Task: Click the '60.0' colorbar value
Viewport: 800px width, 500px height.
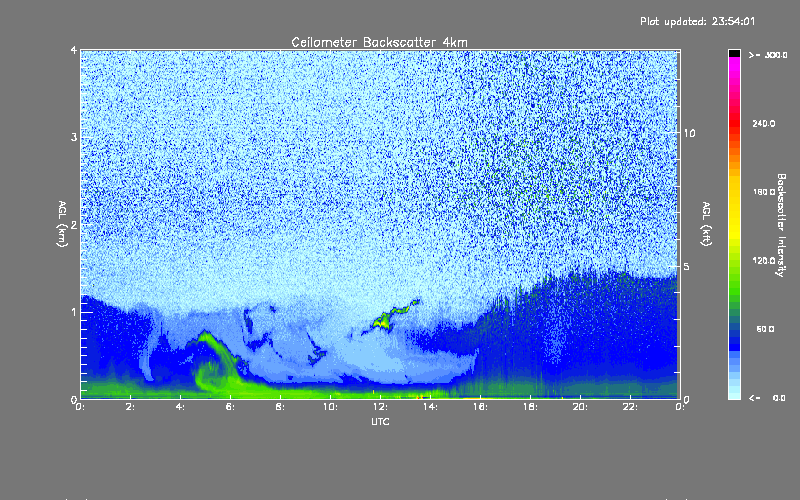Action: 765,329
